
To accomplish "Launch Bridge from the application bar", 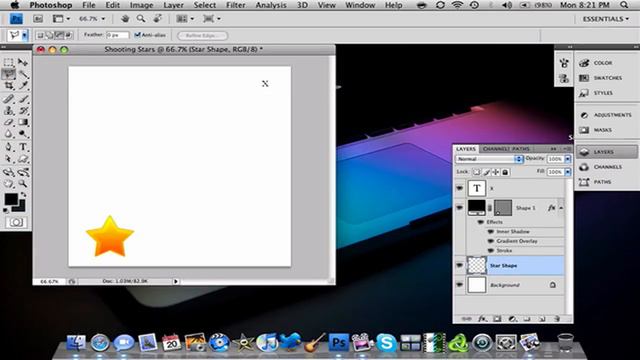I will point(38,19).
